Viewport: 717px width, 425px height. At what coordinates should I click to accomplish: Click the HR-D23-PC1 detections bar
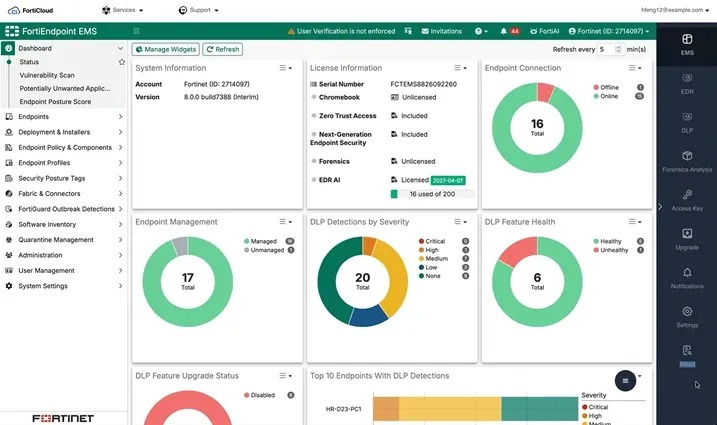476,409
